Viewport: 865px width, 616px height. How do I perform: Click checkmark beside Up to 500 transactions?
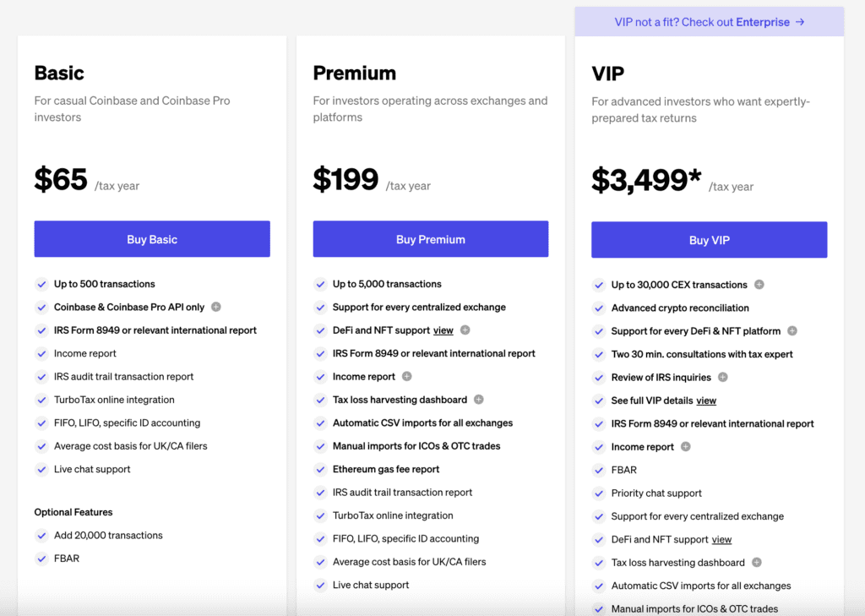point(41,284)
